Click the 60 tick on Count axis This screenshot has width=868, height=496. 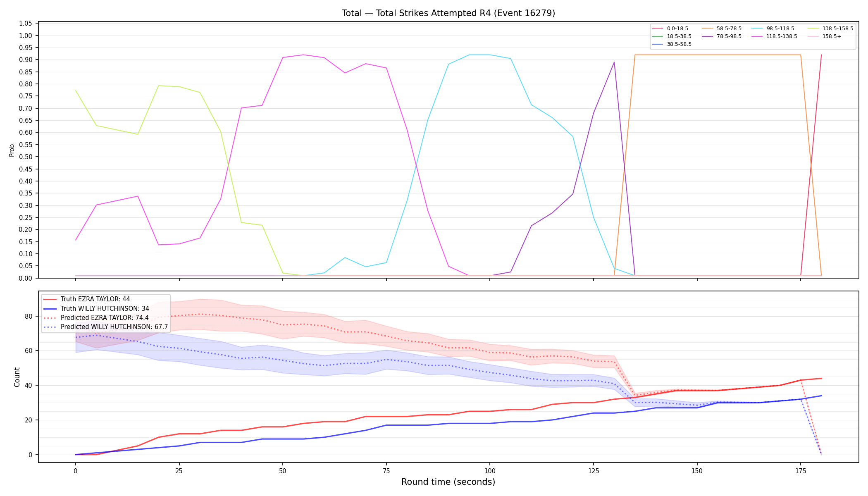click(29, 351)
